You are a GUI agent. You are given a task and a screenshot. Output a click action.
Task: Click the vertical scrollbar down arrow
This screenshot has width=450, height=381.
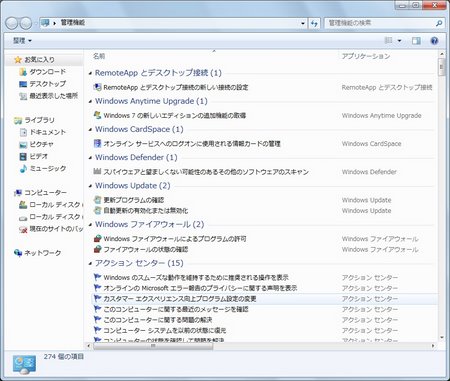(x=442, y=338)
